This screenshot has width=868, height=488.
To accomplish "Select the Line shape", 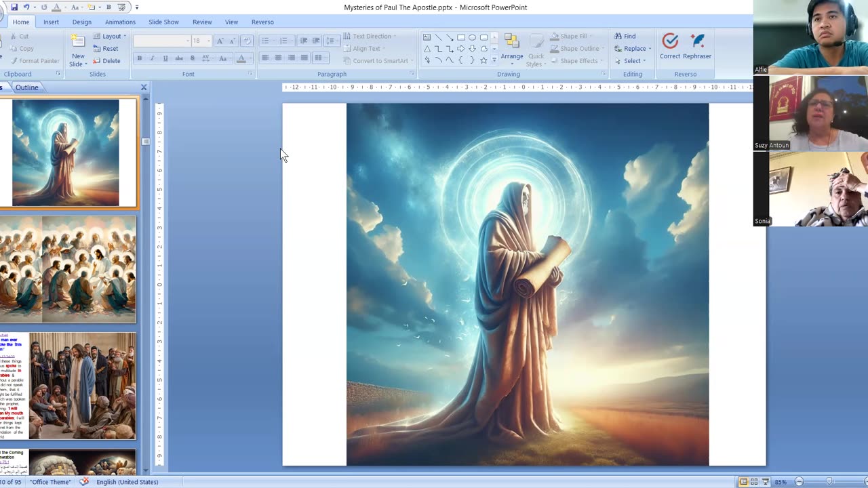I will pyautogui.click(x=438, y=37).
